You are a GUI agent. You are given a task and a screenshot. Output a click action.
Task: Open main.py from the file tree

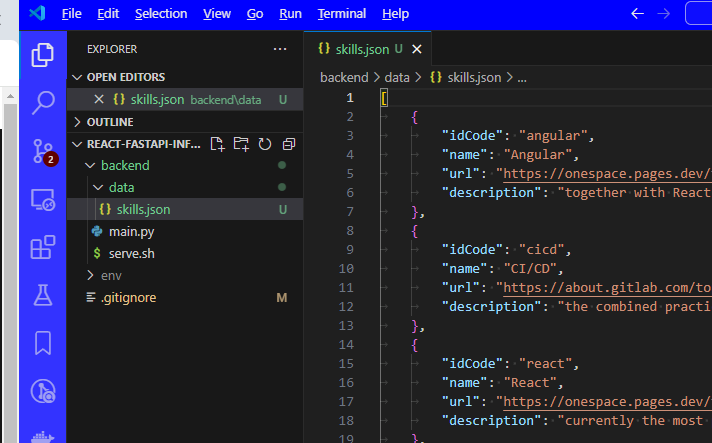[131, 231]
